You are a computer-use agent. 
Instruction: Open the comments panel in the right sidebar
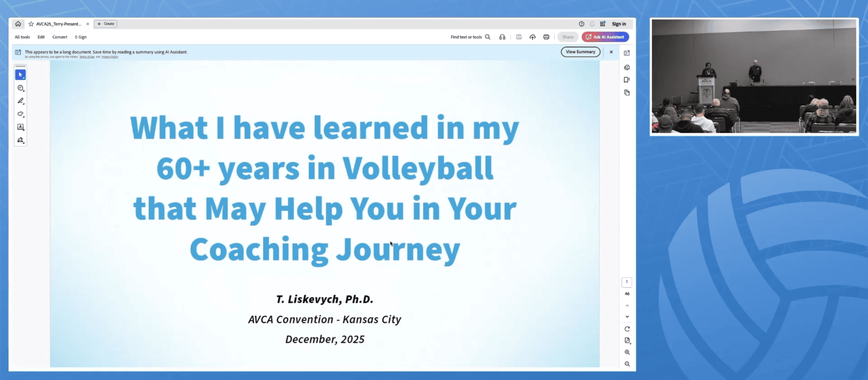pos(627,67)
